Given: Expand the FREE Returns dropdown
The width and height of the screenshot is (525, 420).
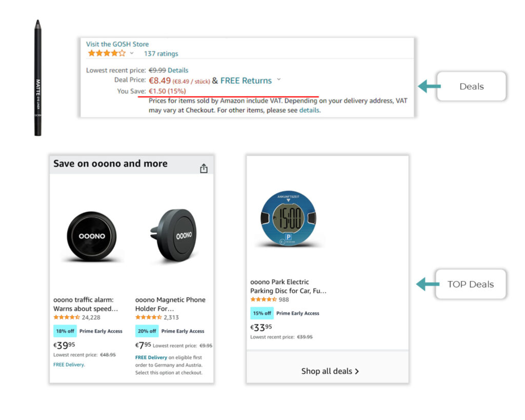Looking at the screenshot, I should 278,81.
